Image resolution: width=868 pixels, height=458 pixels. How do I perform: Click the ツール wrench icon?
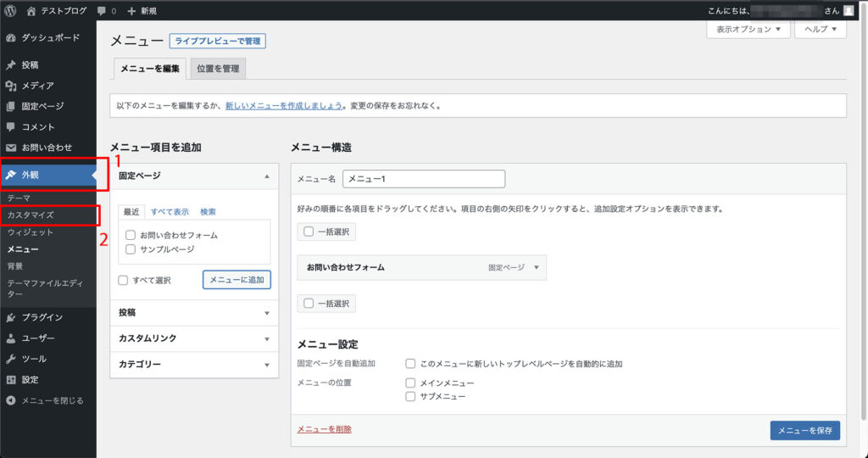coord(10,359)
